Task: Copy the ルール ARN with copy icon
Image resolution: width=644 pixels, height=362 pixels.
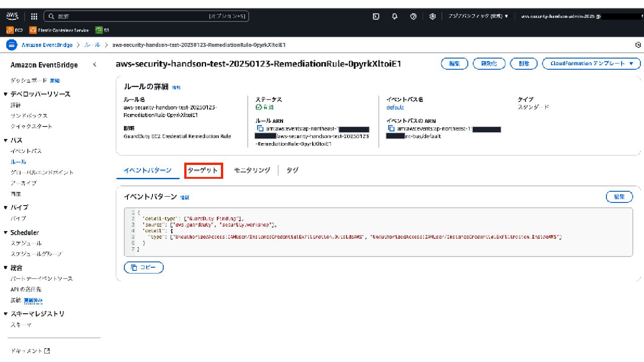Action: pos(260,128)
